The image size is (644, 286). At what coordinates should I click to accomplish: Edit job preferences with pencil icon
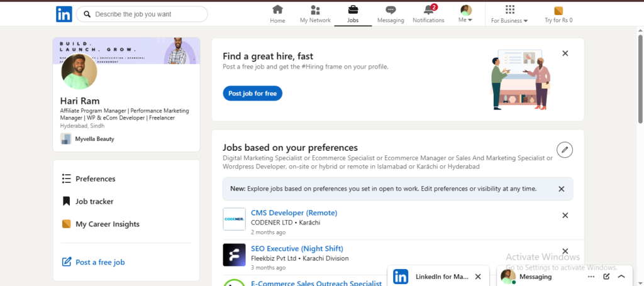coord(565,150)
